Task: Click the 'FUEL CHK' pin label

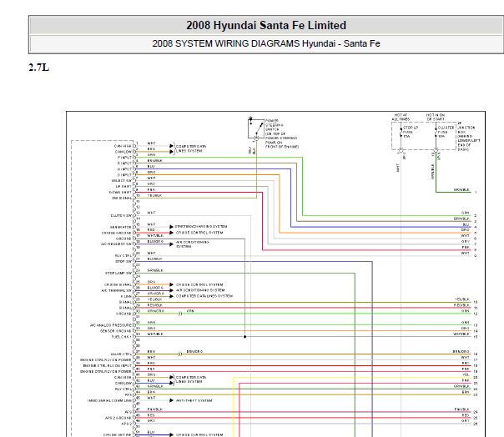Action: [x=122, y=337]
